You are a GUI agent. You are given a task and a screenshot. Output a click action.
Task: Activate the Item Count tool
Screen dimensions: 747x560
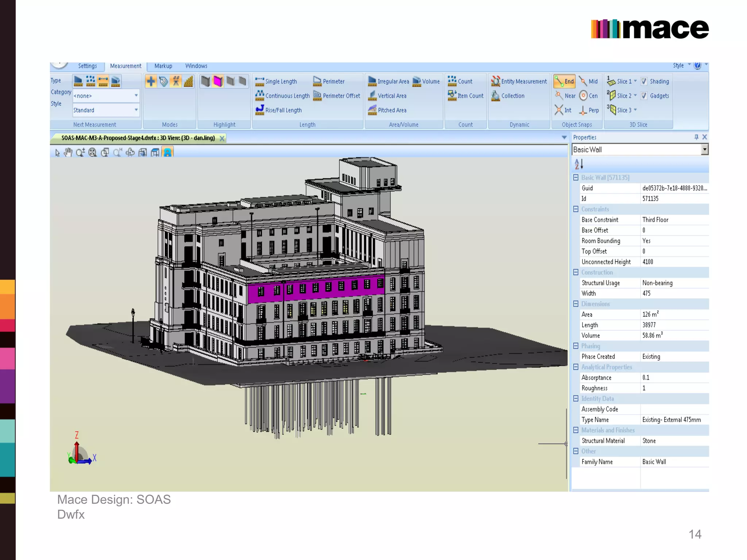click(x=465, y=96)
